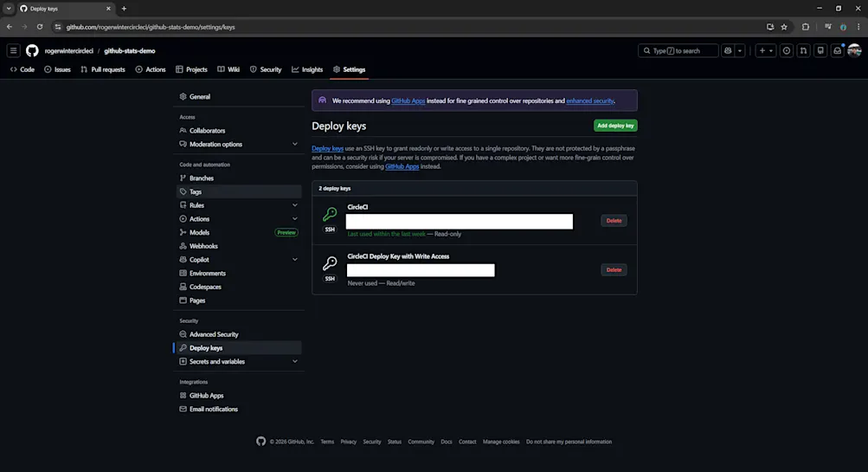Switch to the Wiki tab
The image size is (868, 472).
[228, 69]
